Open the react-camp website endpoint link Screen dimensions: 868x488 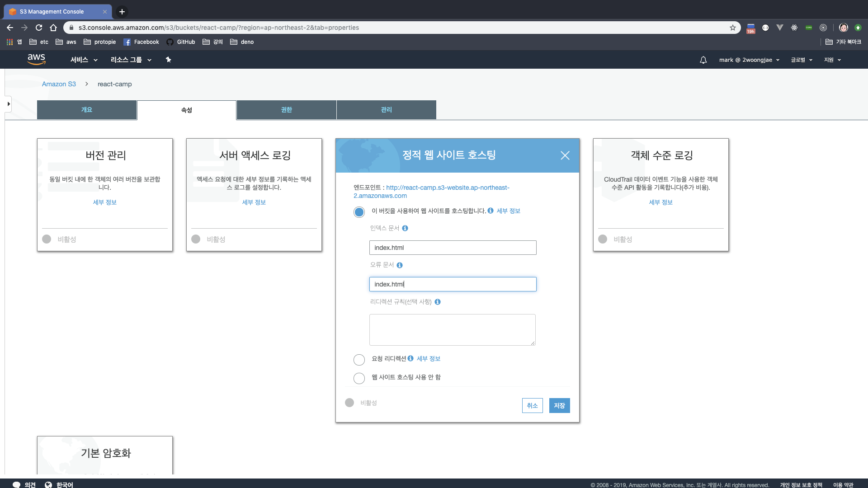point(447,188)
